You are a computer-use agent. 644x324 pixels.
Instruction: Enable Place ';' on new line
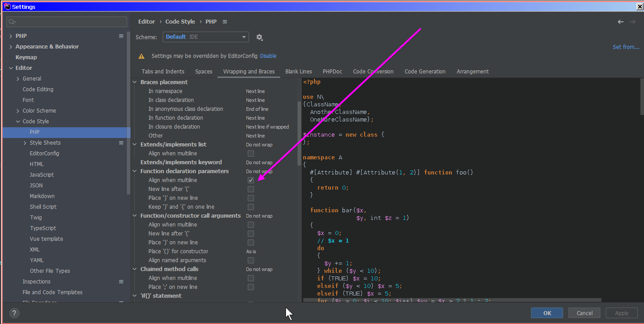coord(251,287)
